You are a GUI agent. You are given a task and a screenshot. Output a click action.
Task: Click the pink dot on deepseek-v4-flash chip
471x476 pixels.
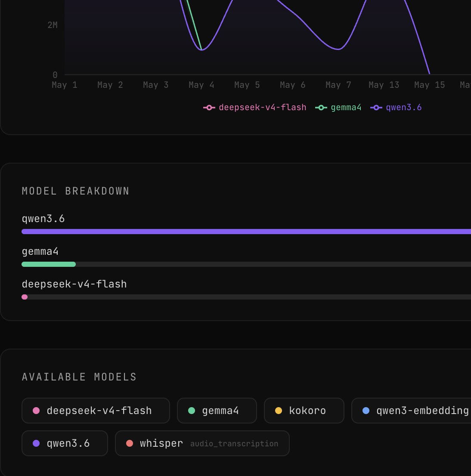pos(36,411)
